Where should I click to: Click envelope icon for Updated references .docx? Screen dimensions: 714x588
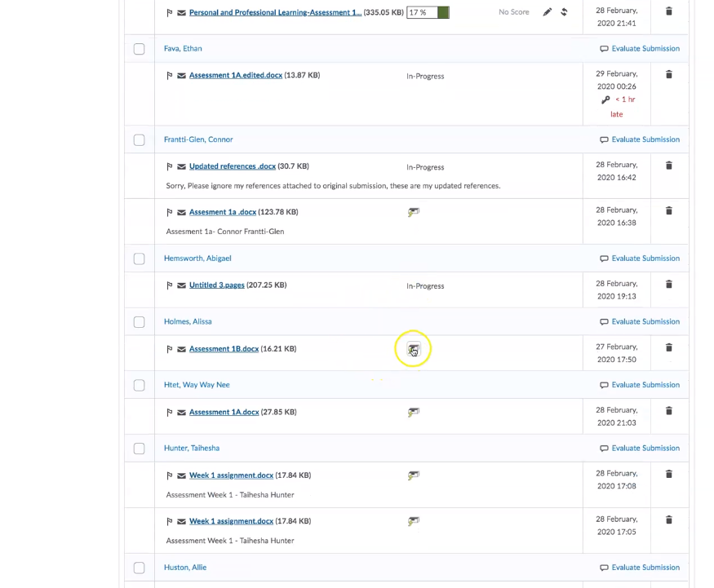pyautogui.click(x=181, y=166)
